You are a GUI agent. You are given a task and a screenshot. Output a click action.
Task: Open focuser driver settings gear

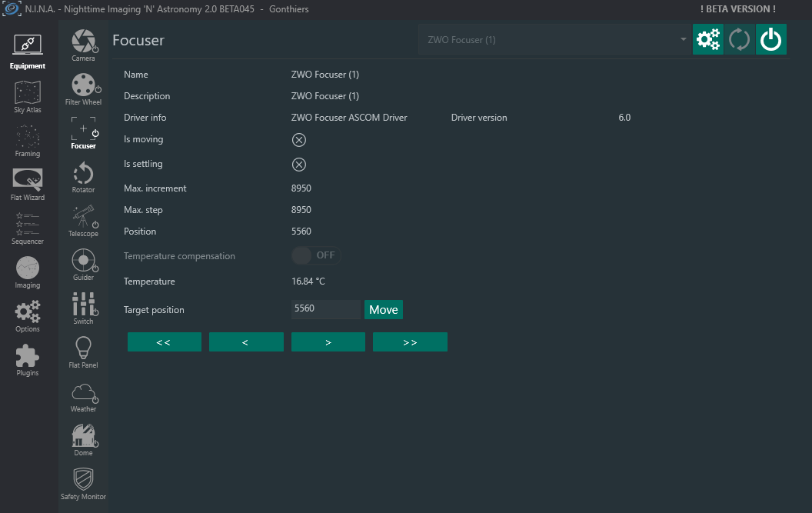point(708,39)
